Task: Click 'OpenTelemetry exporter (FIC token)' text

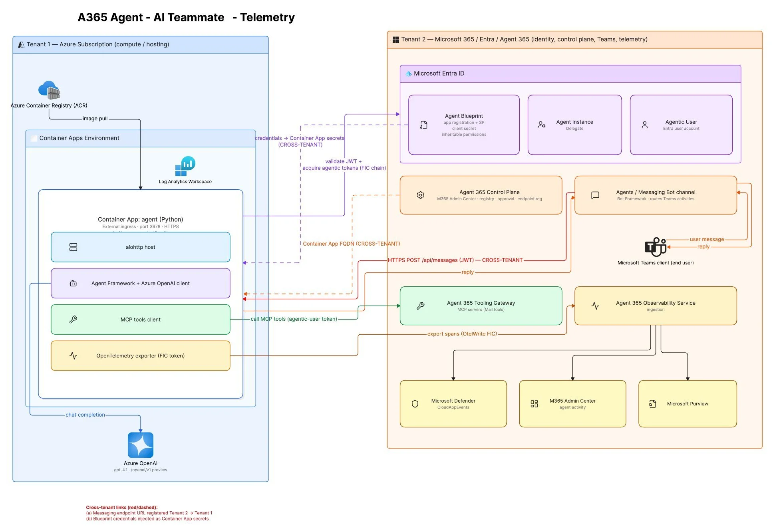Action: click(141, 355)
